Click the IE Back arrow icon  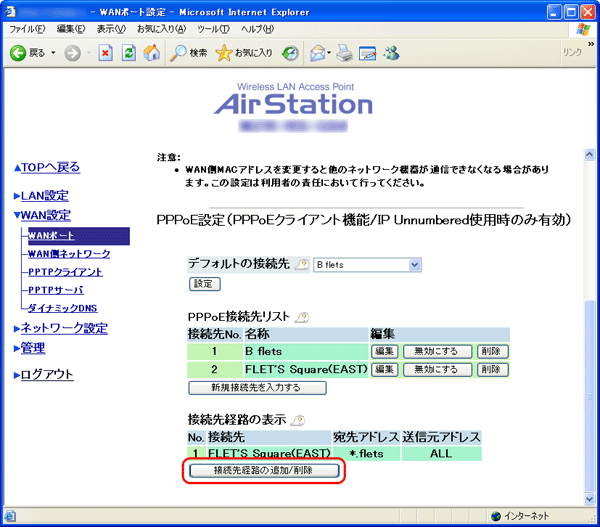pos(18,53)
